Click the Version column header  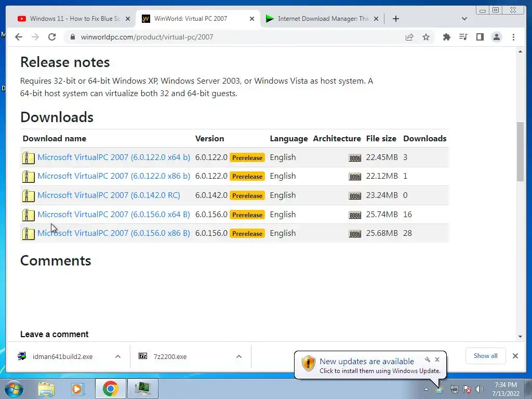(x=210, y=138)
